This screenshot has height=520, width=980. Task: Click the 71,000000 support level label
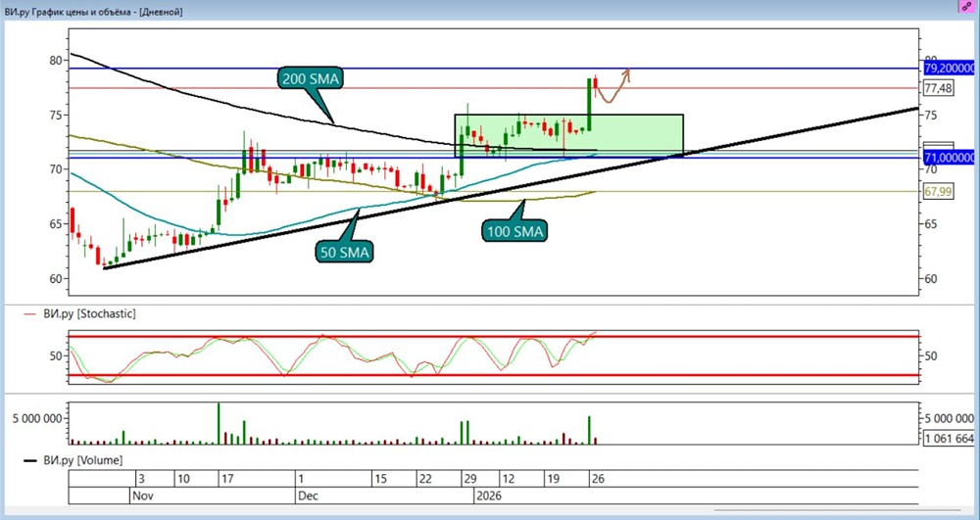pos(948,158)
